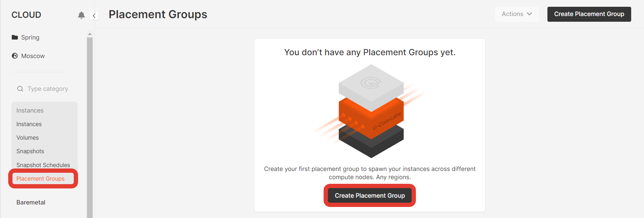Click the sidebar scrollbar up arrow
The width and height of the screenshot is (644, 218).
point(90,34)
